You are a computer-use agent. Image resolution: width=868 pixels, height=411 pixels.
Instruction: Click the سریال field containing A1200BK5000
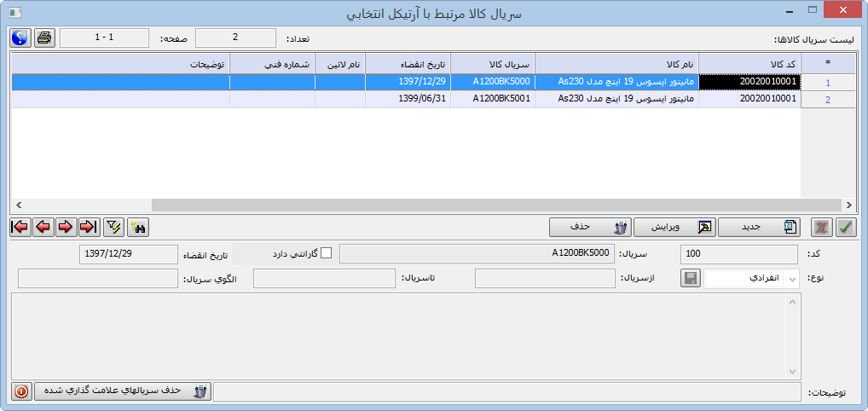(x=477, y=254)
